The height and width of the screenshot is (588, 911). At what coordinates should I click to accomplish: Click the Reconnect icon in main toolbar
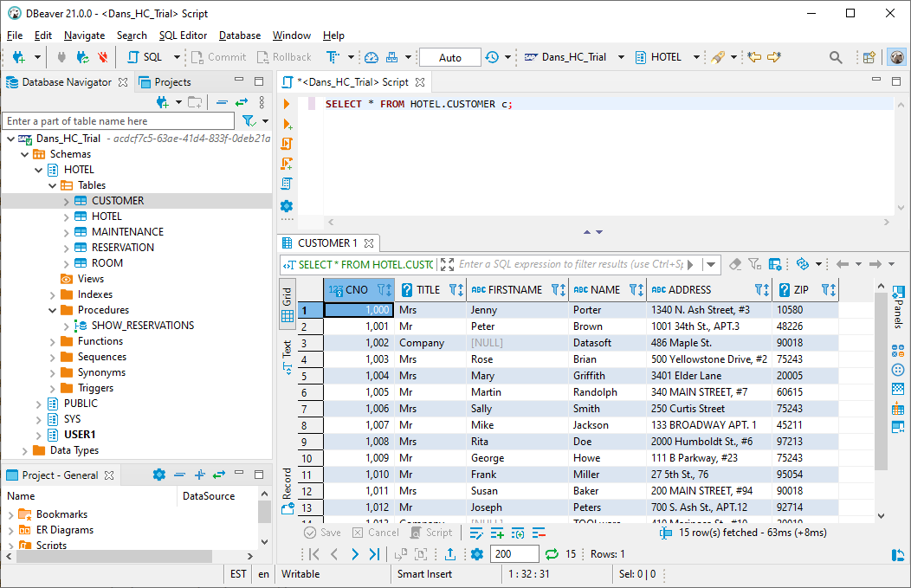tap(82, 57)
